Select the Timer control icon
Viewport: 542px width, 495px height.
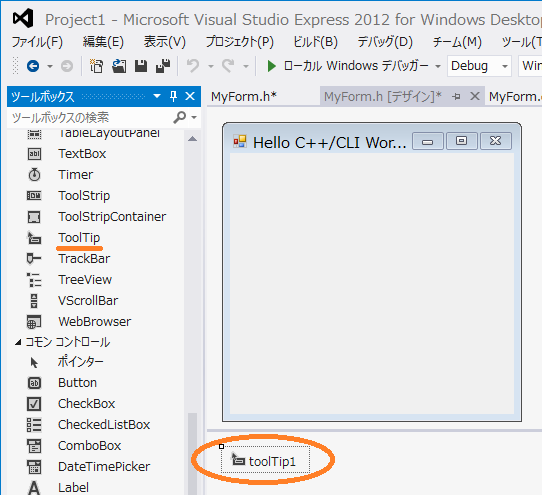click(x=34, y=175)
